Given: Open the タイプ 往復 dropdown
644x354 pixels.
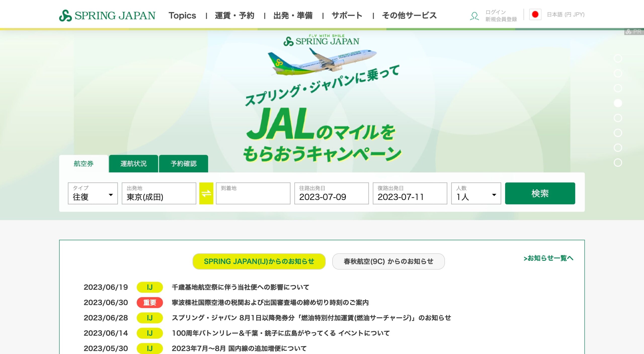Looking at the screenshot, I should click(x=93, y=193).
